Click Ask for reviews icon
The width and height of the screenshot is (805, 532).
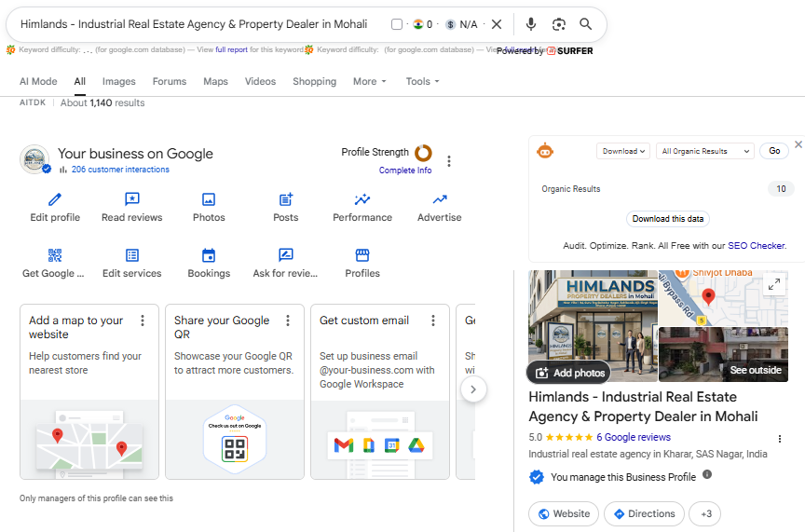pyautogui.click(x=285, y=255)
